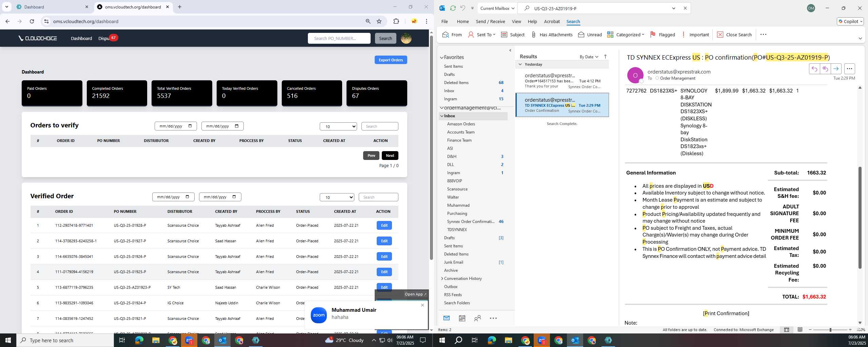Click Next in Orders to verify
The width and height of the screenshot is (868, 347).
click(x=390, y=156)
